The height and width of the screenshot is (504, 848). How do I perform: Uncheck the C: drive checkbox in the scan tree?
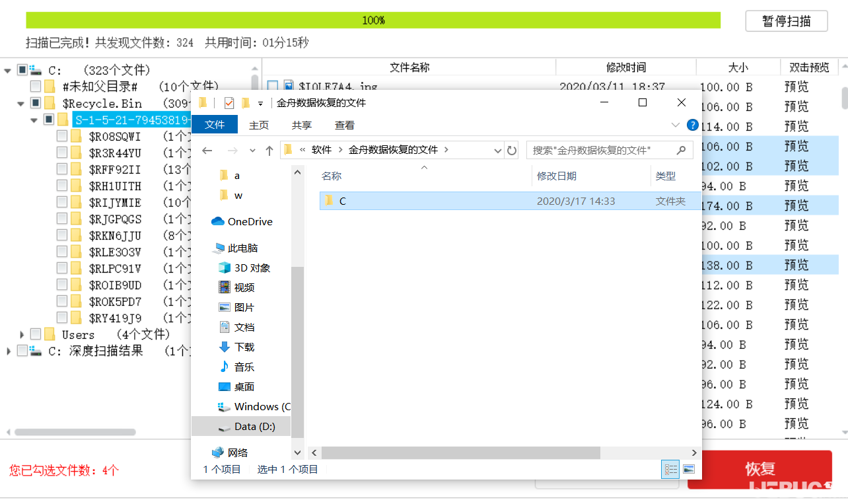(21, 69)
